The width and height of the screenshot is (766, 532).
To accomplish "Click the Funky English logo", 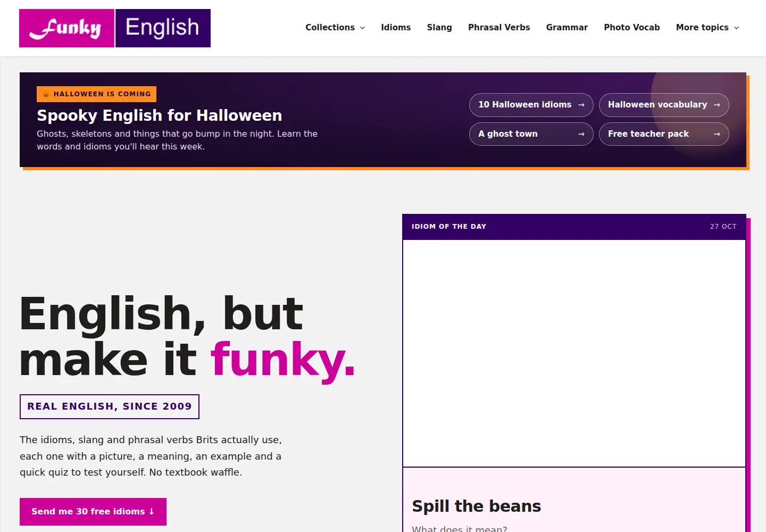I will pos(115,28).
